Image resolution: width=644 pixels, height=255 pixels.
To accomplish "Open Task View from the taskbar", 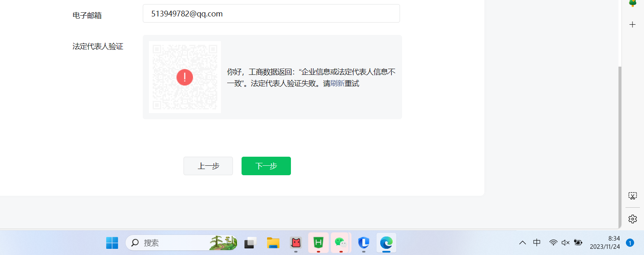I will pyautogui.click(x=251, y=243).
